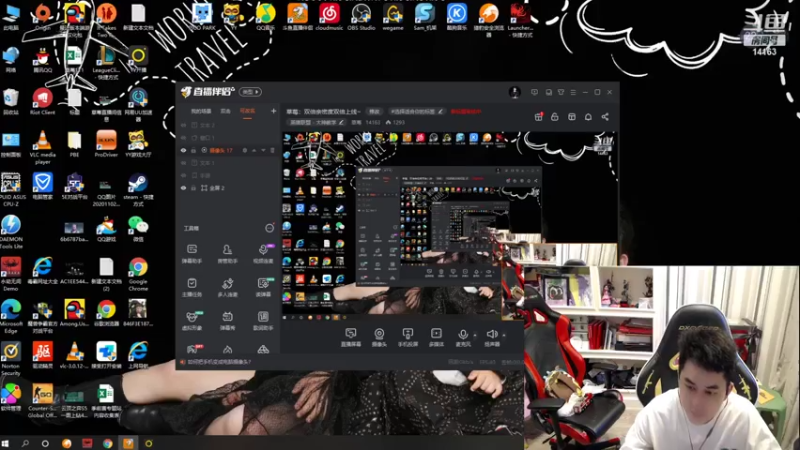
Task: Move 摄像头 17 source down with arrow
Action: pyautogui.click(x=263, y=151)
